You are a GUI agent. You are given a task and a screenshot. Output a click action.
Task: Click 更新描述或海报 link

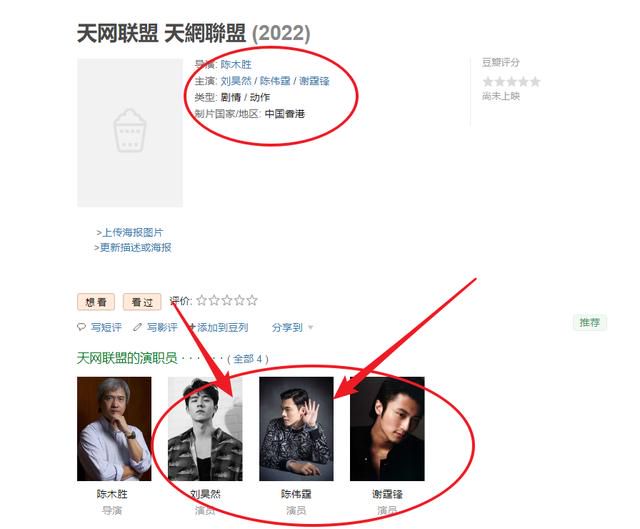coord(135,247)
